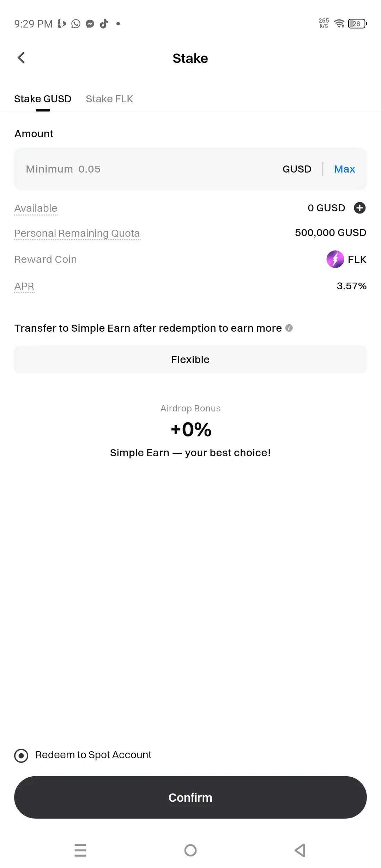The width and height of the screenshot is (381, 868).
Task: Select the Stake GUSD tab
Action: click(x=43, y=99)
